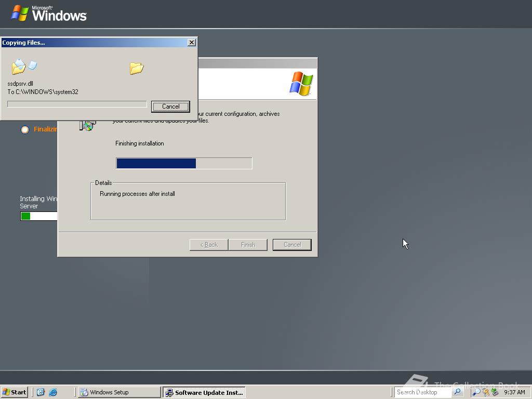532x399 pixels.
Task: Click the Search Desktop input box
Action: tap(423, 392)
